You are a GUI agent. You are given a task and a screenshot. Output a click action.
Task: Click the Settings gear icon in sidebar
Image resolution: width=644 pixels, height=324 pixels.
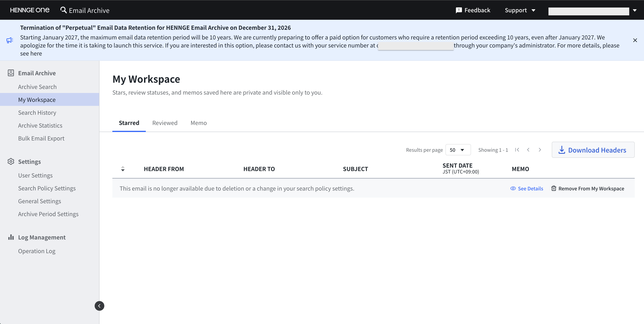pyautogui.click(x=11, y=161)
